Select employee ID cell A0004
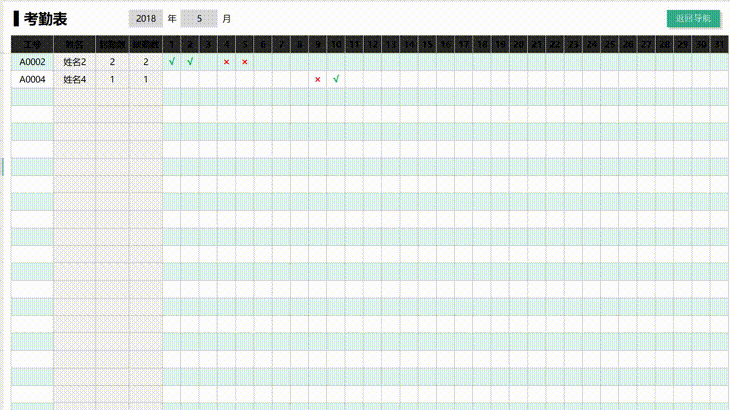The width and height of the screenshot is (730, 410). [32, 79]
